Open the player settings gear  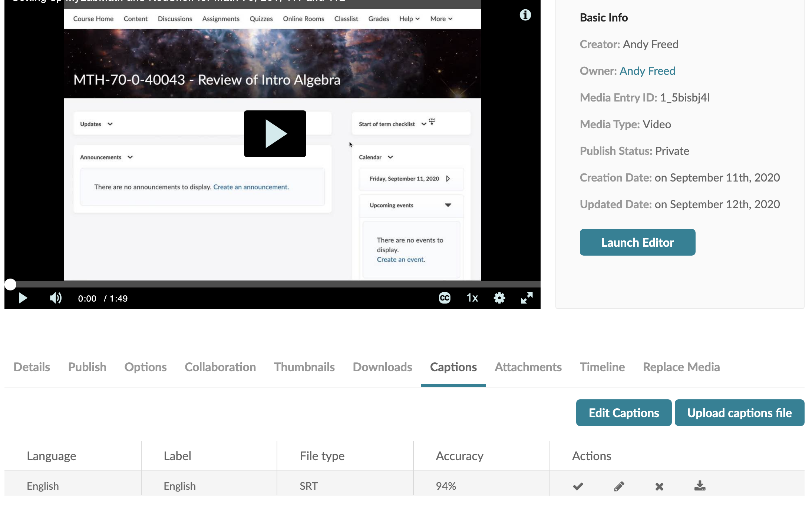click(x=499, y=298)
